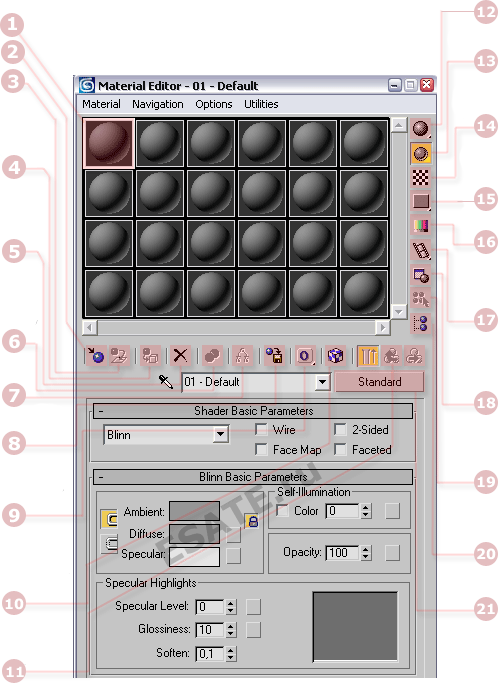Open the Diffuse color swatch
Viewport: 498px width, 683px height.
point(194,534)
